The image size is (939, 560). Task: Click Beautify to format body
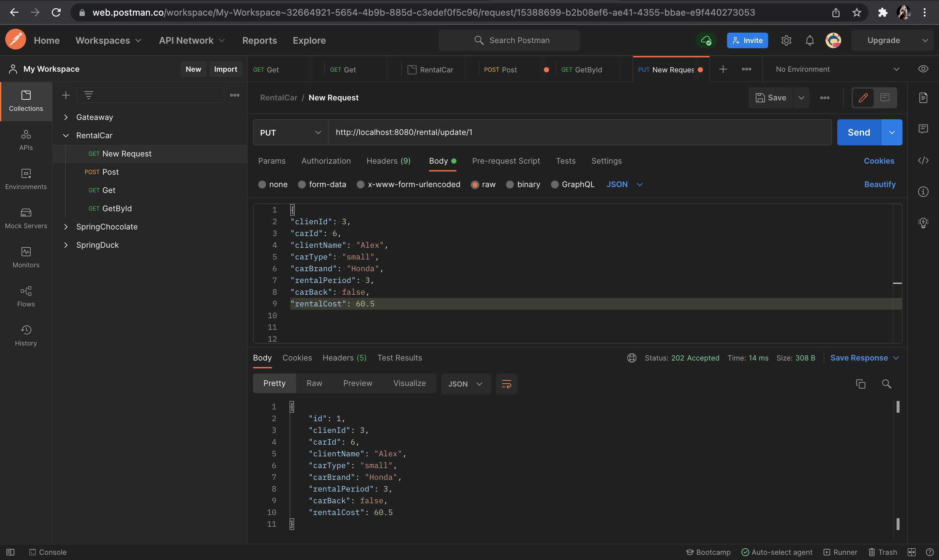880,184
